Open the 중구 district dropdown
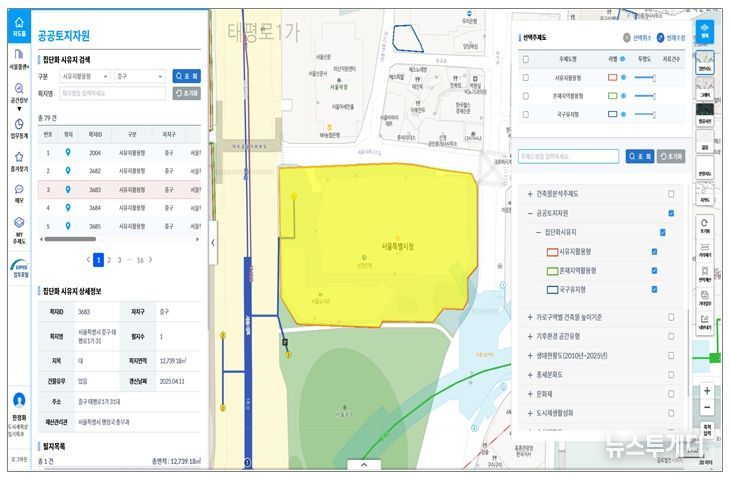This screenshot has width=731, height=479. click(x=138, y=75)
